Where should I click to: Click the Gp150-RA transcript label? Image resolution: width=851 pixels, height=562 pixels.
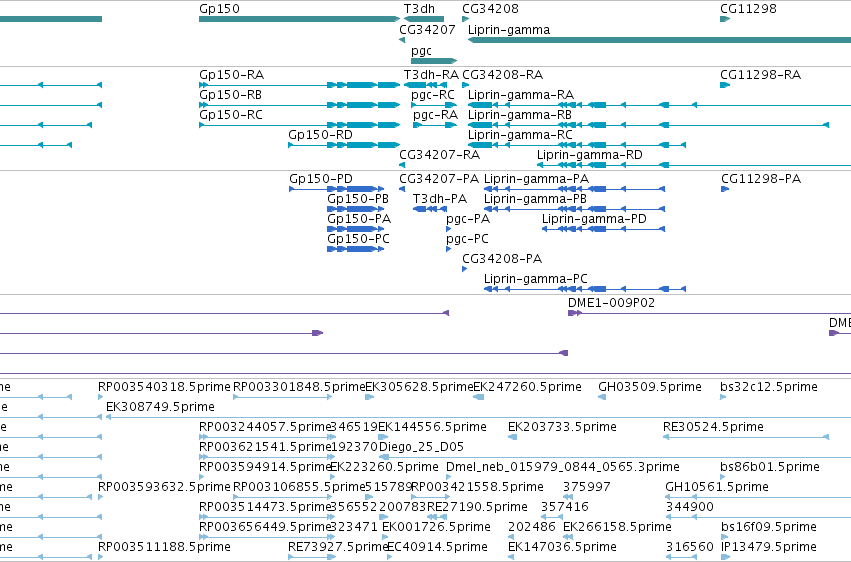[x=231, y=75]
